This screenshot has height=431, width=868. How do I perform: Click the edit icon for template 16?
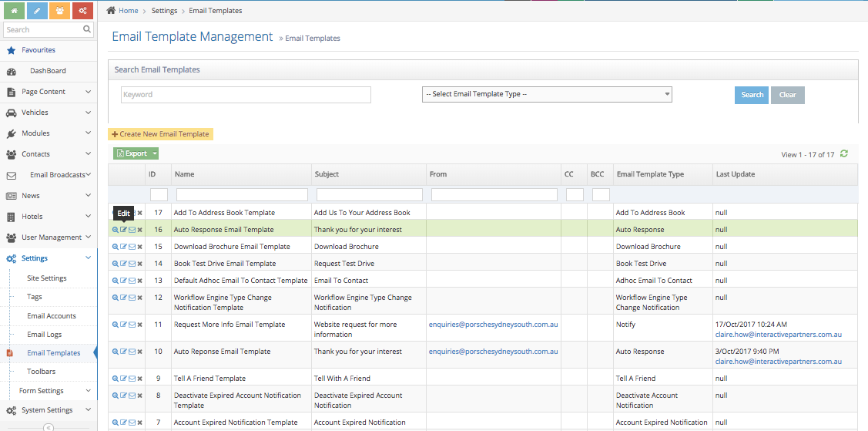coord(123,230)
